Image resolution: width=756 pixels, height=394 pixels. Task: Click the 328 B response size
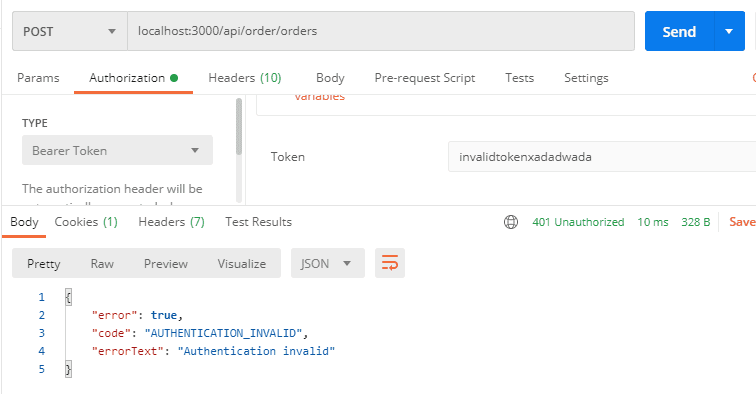(x=696, y=222)
